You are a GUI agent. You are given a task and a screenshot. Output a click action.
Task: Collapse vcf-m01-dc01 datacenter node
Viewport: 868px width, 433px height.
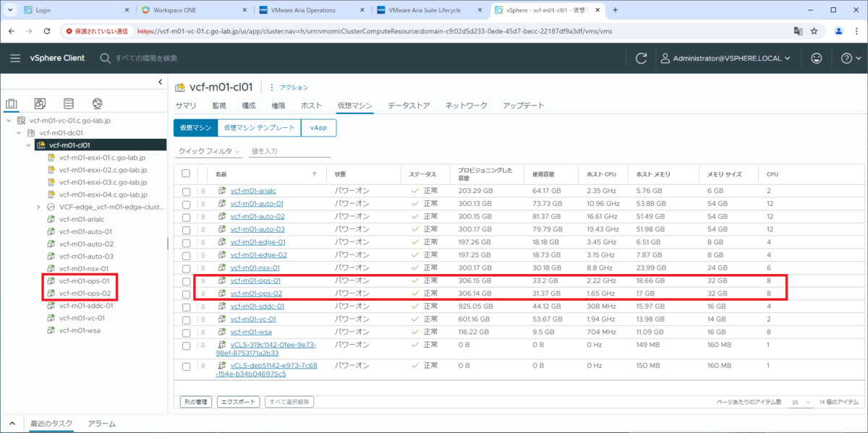[x=18, y=133]
